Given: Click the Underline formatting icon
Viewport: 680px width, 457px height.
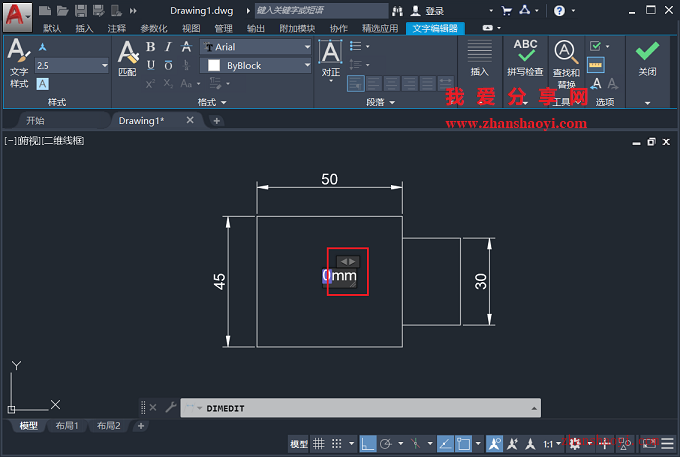Looking at the screenshot, I should click(150, 65).
